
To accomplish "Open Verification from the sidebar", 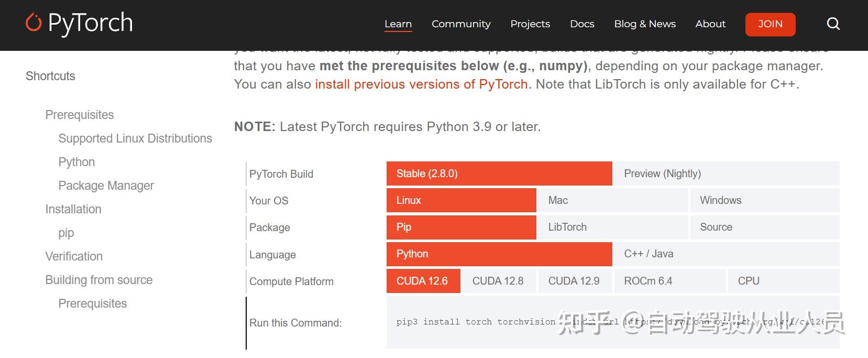I will (x=73, y=256).
